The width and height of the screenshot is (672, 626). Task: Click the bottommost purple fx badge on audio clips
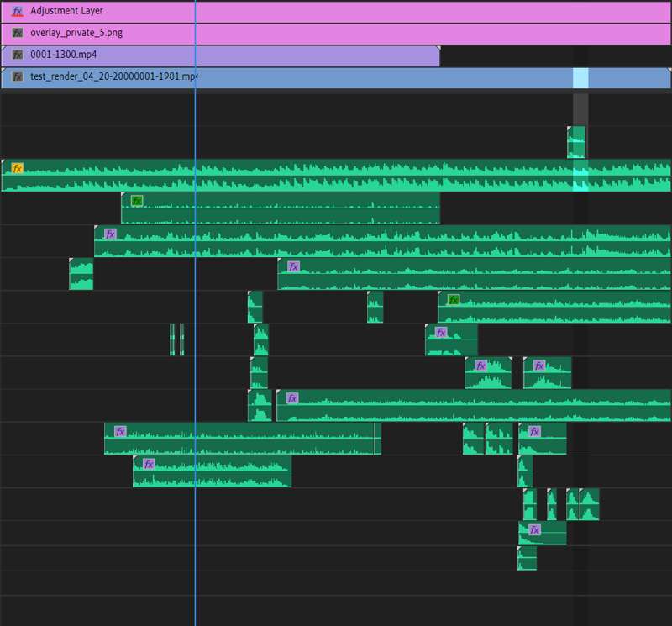point(534,530)
